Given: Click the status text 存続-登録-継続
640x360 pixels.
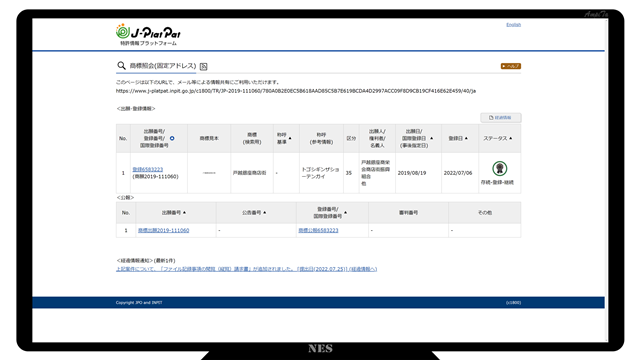Looking at the screenshot, I should click(x=497, y=182).
